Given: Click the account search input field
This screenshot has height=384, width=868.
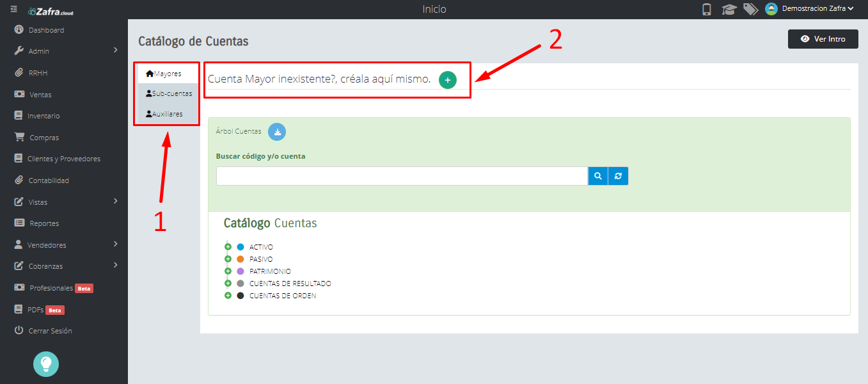Looking at the screenshot, I should click(402, 176).
